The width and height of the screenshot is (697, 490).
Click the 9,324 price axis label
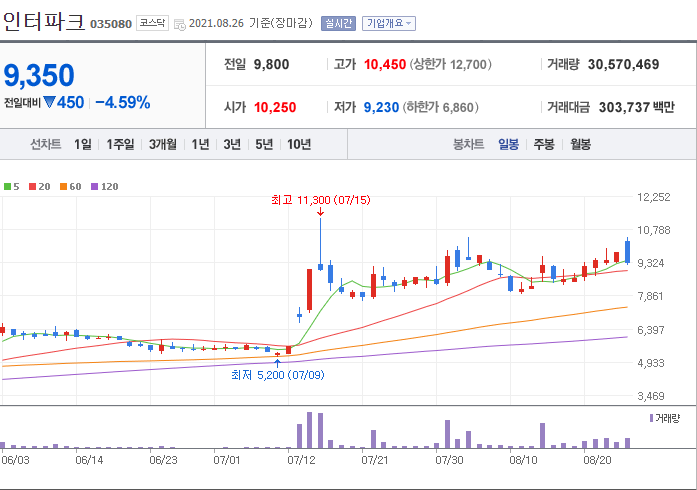(x=651, y=263)
